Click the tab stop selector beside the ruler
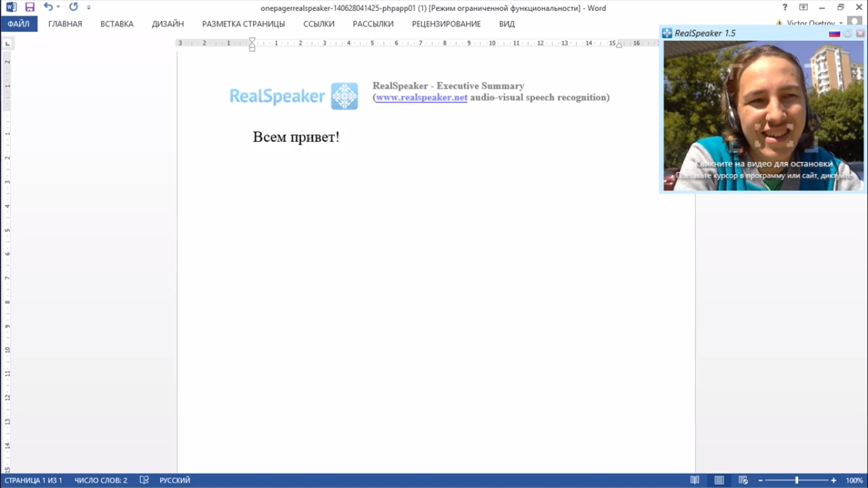868x488 pixels. pos(8,44)
